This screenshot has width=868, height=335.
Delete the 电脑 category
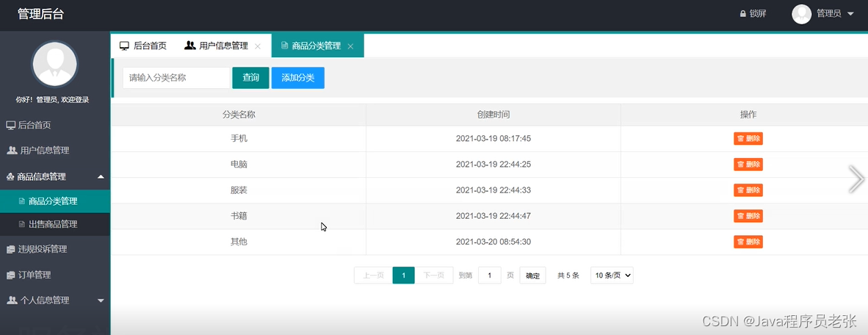coord(748,165)
